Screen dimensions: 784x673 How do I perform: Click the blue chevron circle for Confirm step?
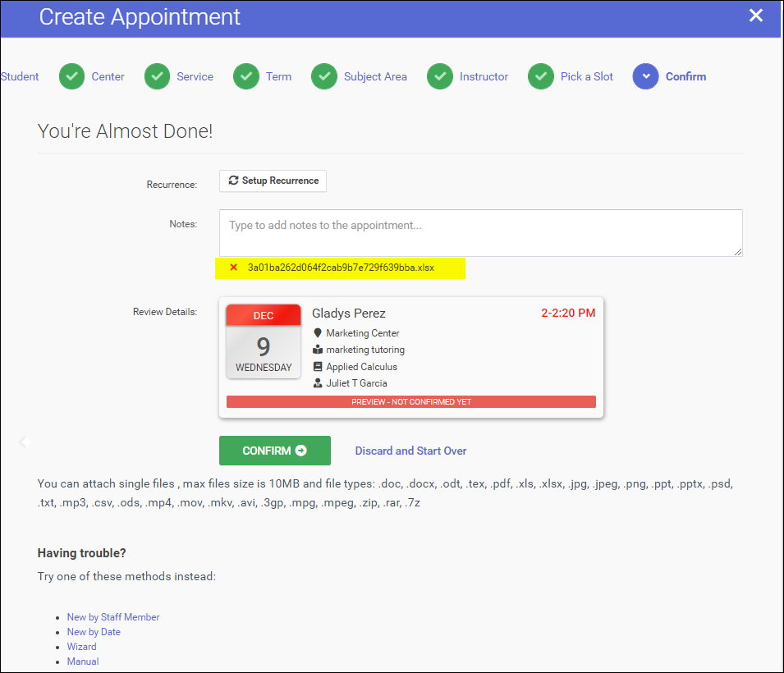[645, 76]
